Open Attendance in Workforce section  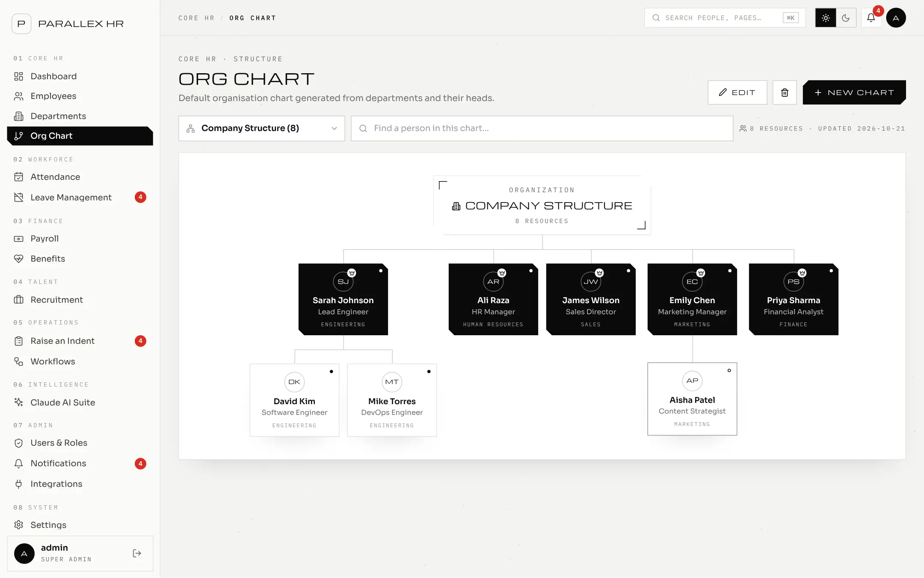click(80, 177)
